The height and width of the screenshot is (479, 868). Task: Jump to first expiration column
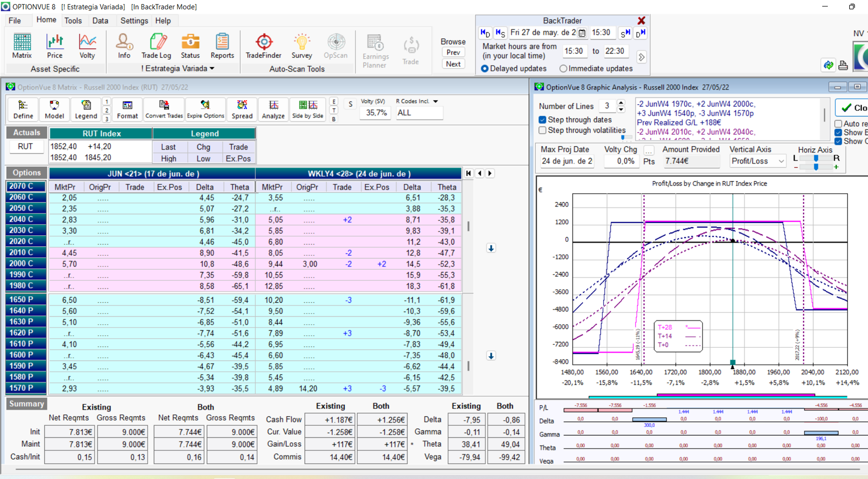[469, 174]
